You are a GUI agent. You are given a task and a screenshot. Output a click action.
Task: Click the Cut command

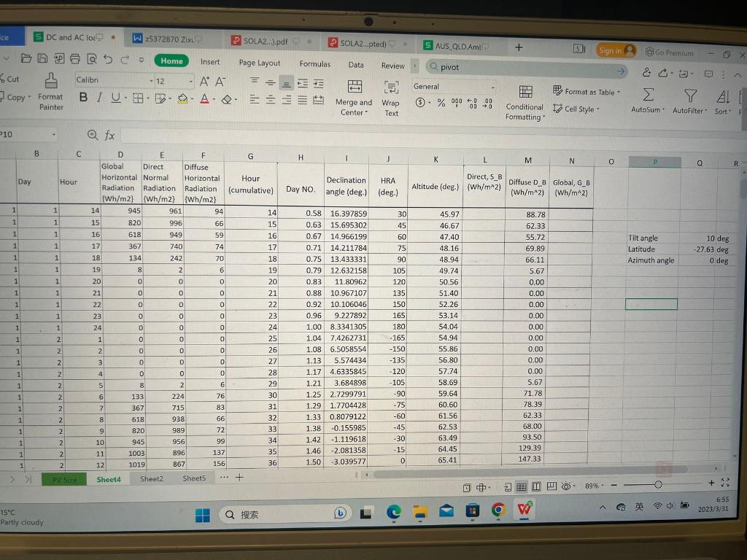pos(10,79)
